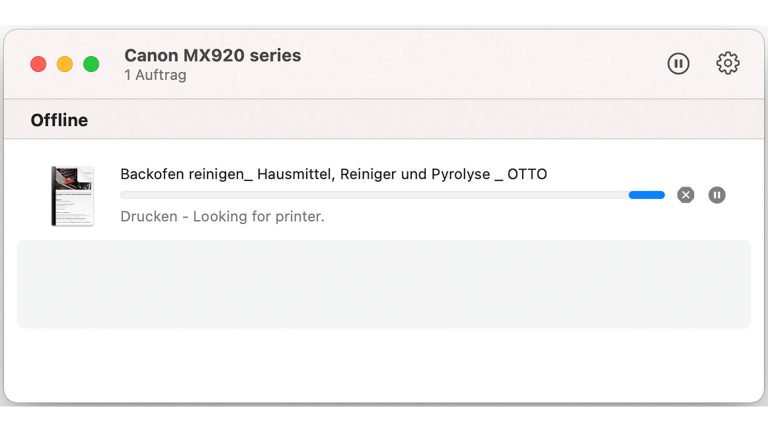Close the print queue window
This screenshot has height=432, width=768.
(x=38, y=64)
